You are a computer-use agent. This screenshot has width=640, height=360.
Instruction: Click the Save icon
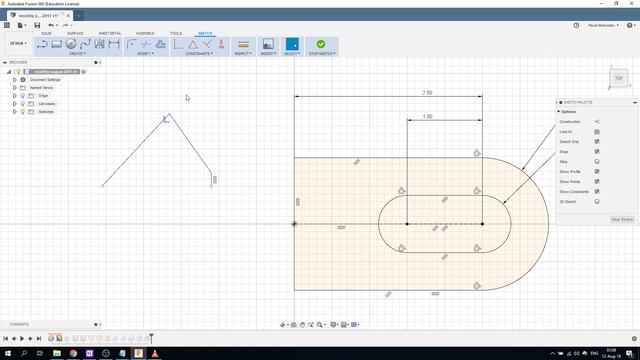click(x=37, y=25)
